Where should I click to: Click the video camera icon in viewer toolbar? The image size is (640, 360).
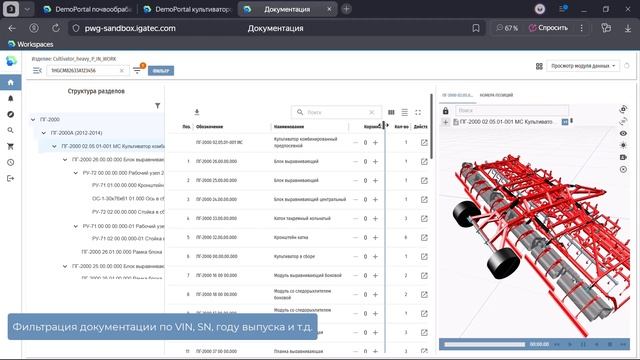coord(623,157)
